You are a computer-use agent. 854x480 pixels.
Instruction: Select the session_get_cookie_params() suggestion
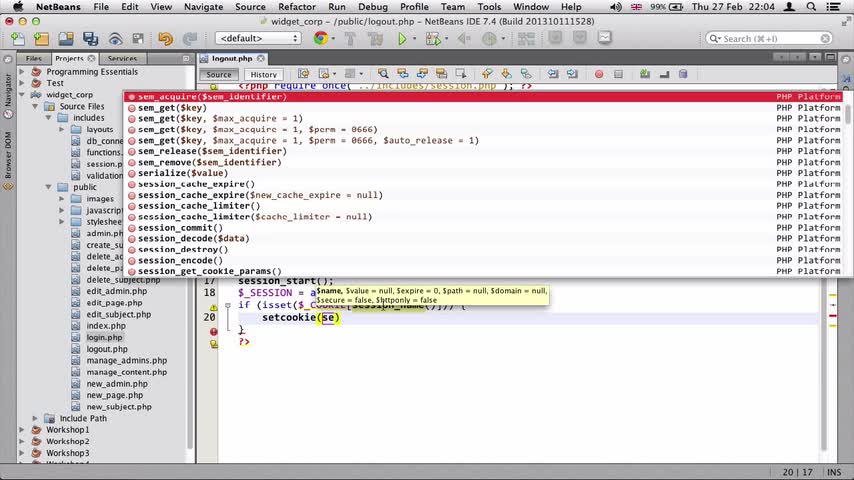[x=483, y=271]
